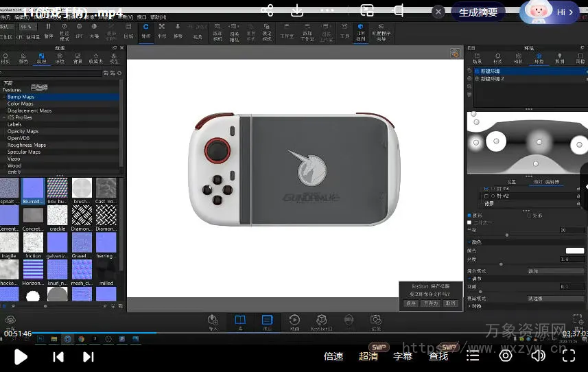
Task: Open the falloff mode dropdown
Action: (555, 299)
